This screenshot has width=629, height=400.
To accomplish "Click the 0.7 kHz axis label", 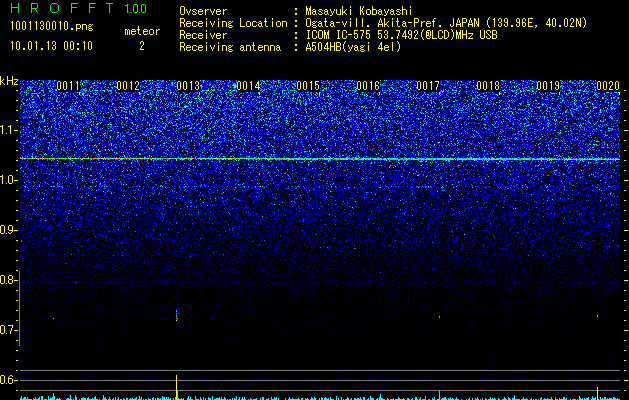I will pyautogui.click(x=8, y=330).
